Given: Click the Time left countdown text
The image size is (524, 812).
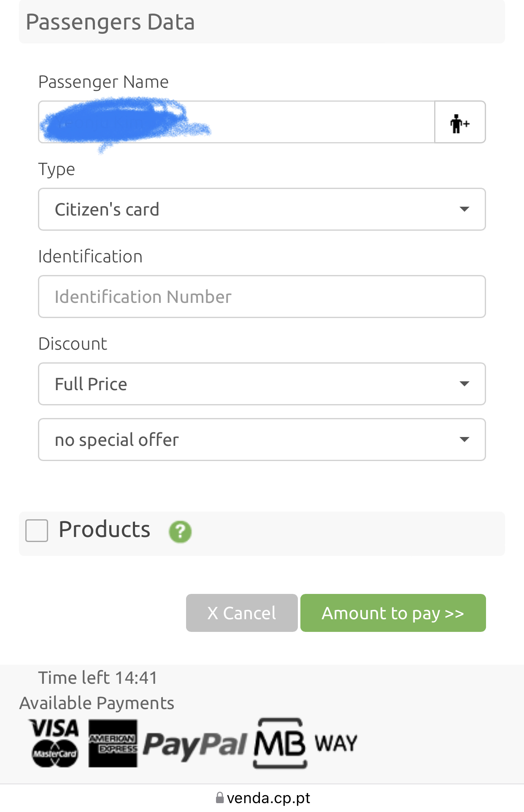Looking at the screenshot, I should pos(98,678).
